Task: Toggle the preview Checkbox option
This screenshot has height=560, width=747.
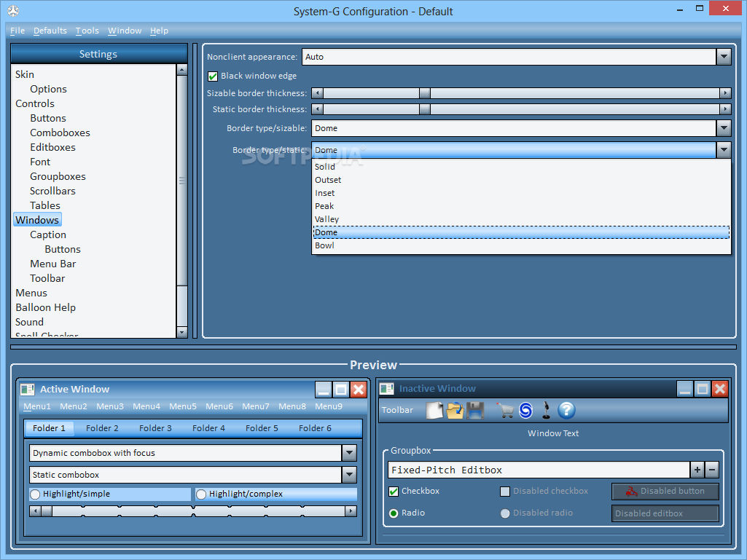Action: (x=394, y=492)
